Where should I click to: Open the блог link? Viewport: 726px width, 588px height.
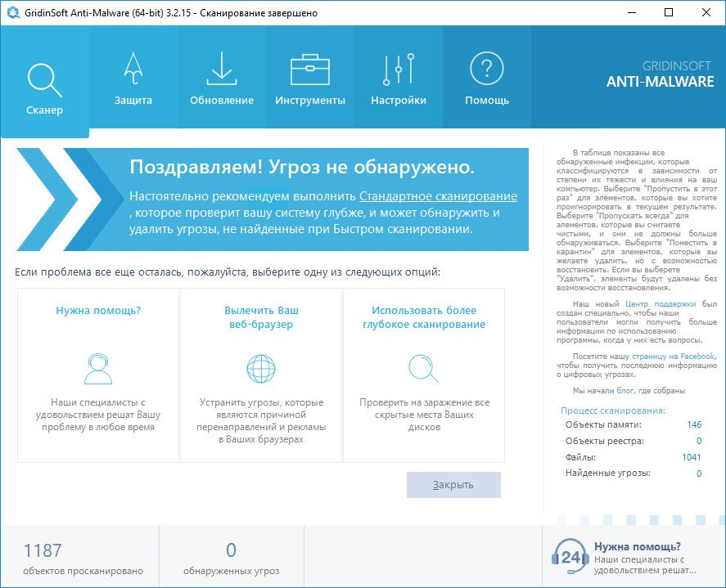pyautogui.click(x=625, y=390)
